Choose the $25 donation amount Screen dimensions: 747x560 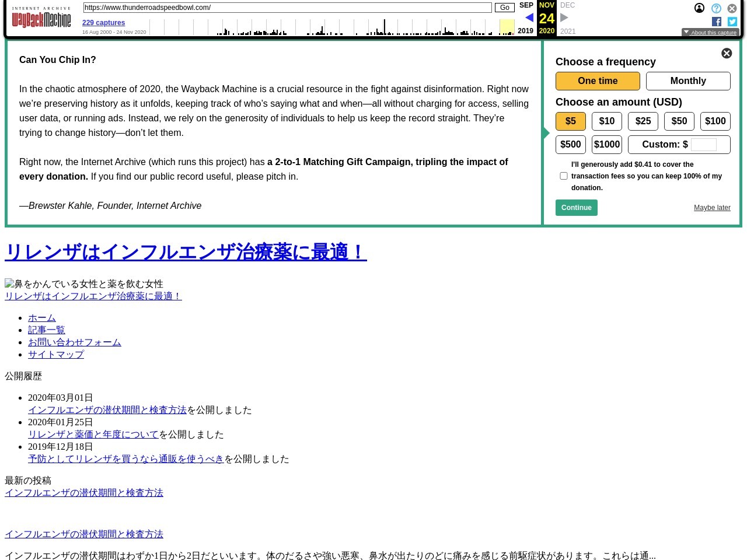[643, 121]
